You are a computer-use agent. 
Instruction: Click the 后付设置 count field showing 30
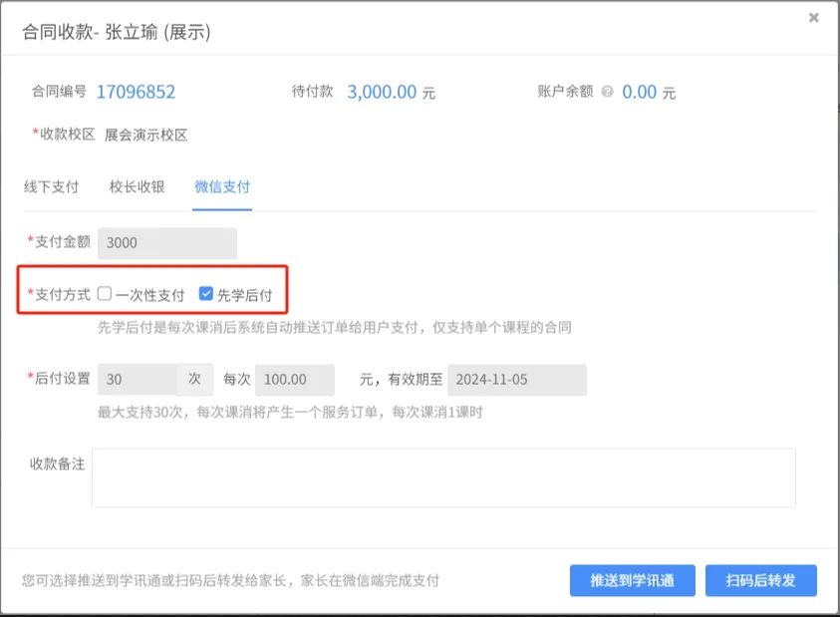(137, 380)
